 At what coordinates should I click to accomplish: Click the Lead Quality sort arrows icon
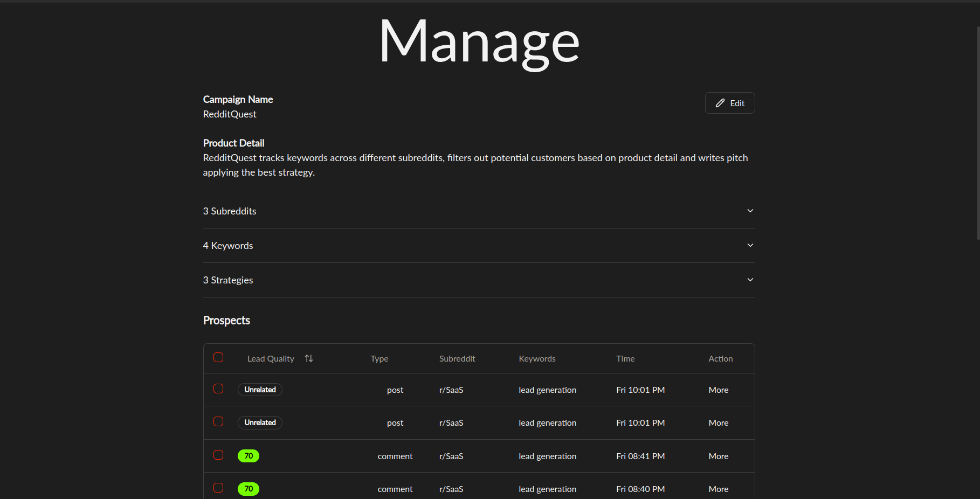pyautogui.click(x=309, y=358)
